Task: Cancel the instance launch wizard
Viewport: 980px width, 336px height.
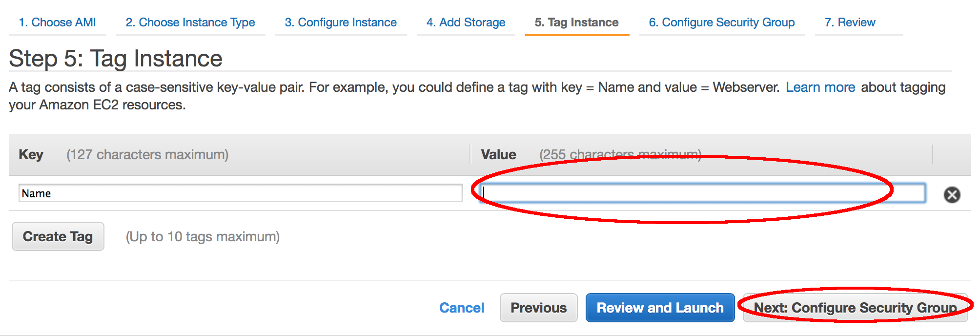Action: pos(462,308)
